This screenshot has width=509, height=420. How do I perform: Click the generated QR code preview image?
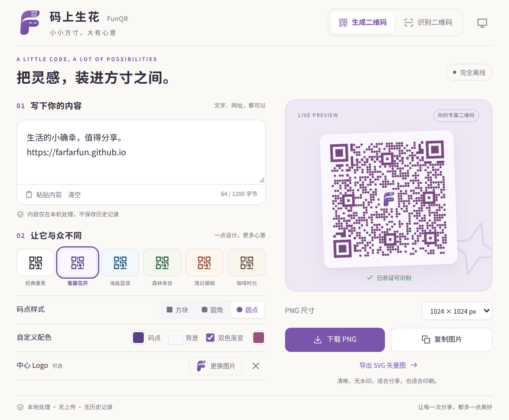[x=389, y=199]
